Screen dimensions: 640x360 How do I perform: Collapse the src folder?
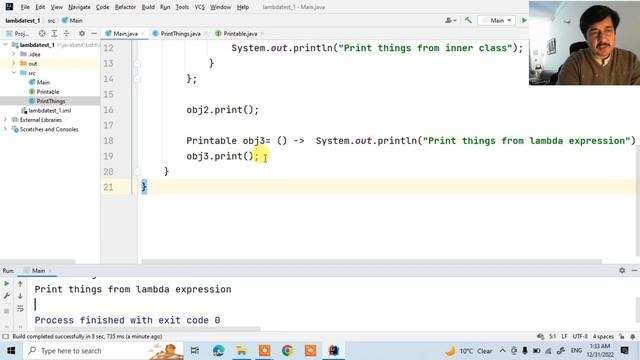click(x=13, y=73)
